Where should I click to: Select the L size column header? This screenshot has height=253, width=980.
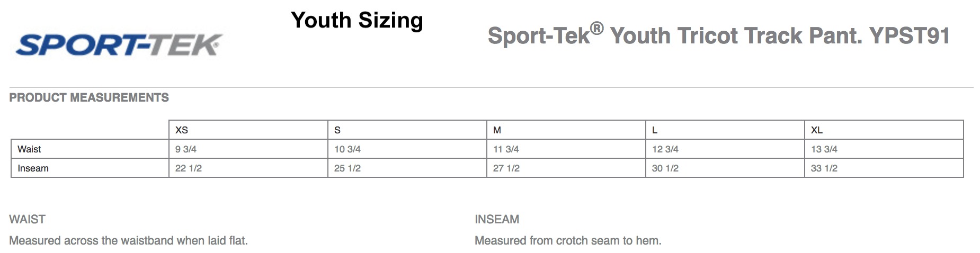(x=655, y=130)
